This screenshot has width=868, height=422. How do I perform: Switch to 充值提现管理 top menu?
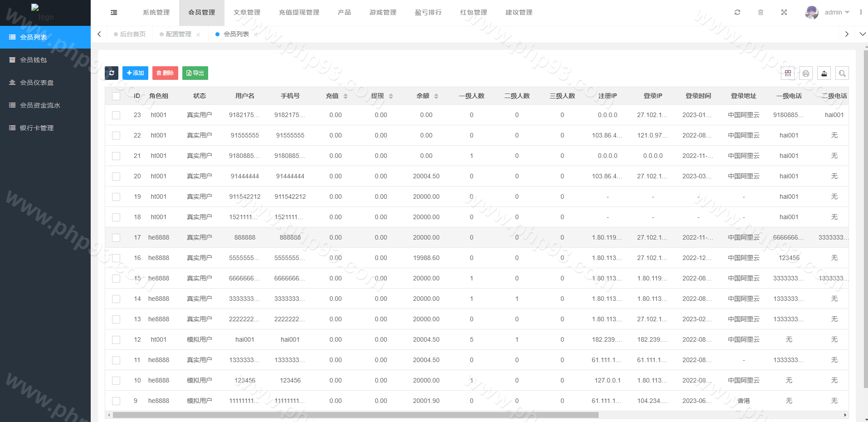click(299, 13)
